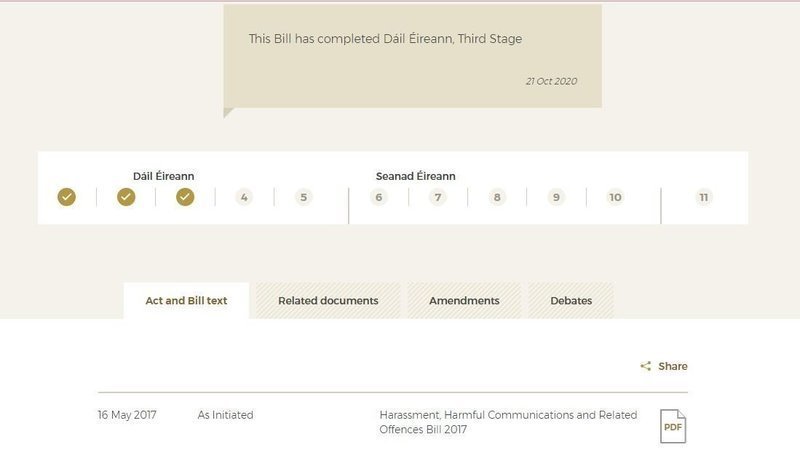Click stage 4 circle in Dáil Éireann
The height and width of the screenshot is (450, 800).
(x=244, y=197)
